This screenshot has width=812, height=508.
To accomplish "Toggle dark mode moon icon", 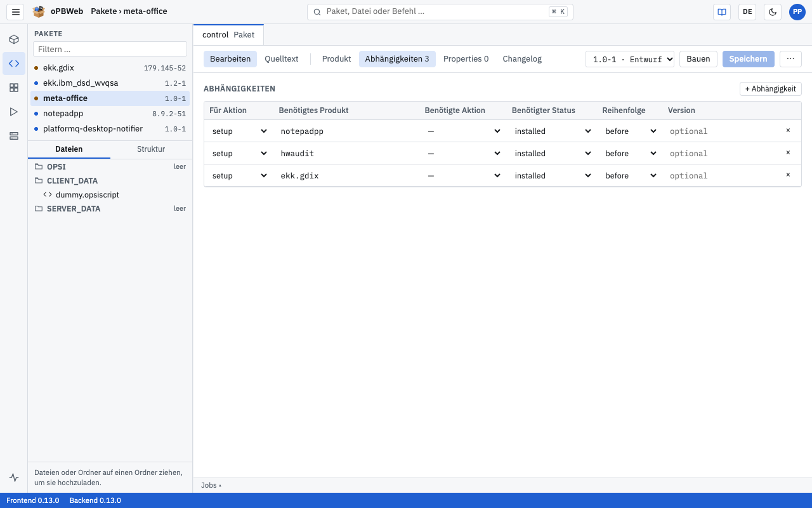I will [x=773, y=12].
